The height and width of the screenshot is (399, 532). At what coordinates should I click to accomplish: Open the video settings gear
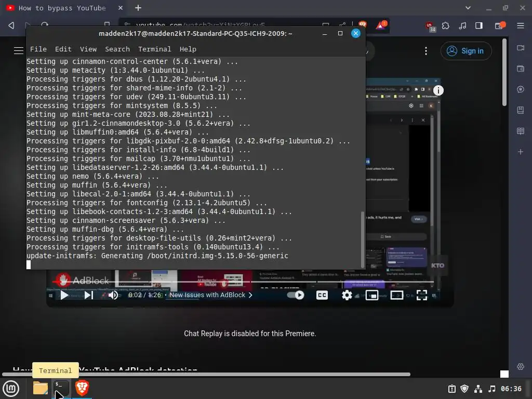coord(347,295)
